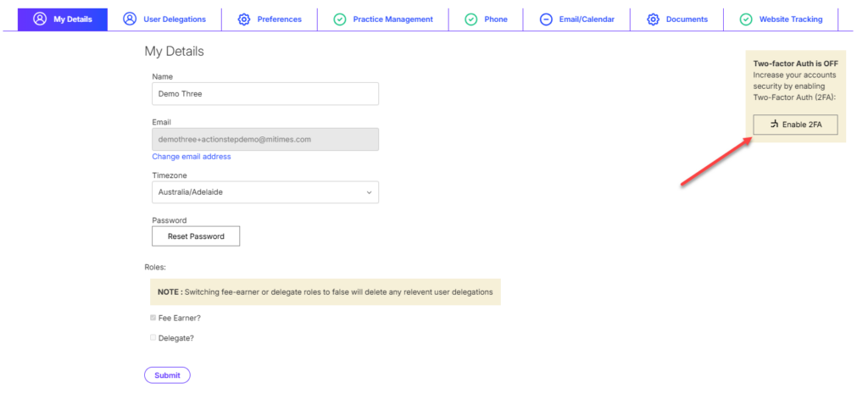Switch to the Preferences tab
Image resolution: width=868 pixels, height=394 pixels.
(x=279, y=19)
